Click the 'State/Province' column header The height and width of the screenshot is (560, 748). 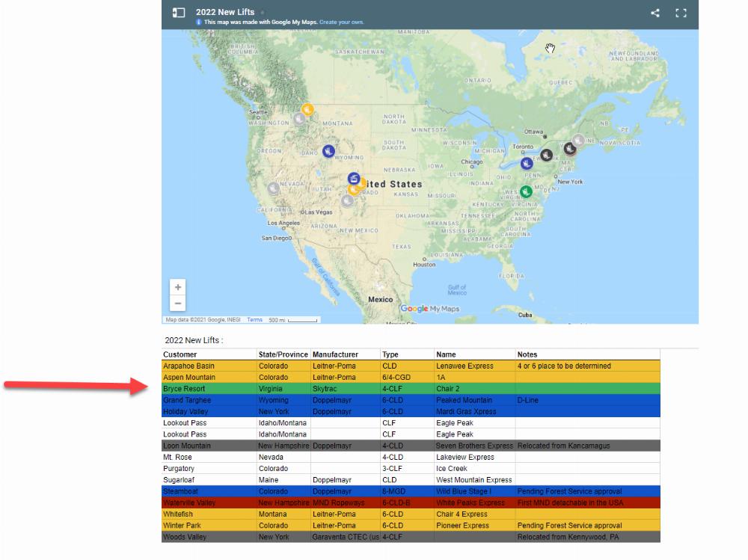click(283, 354)
